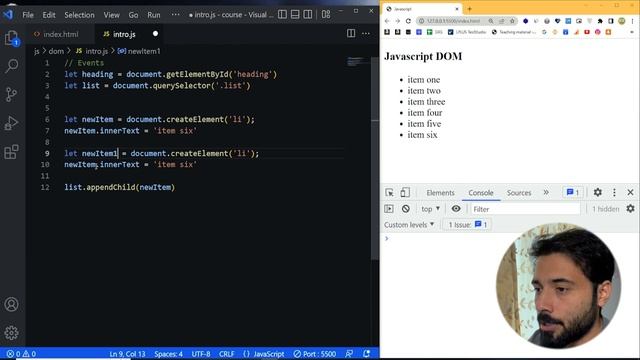Click the 1 Issue badge under filter

click(x=467, y=225)
